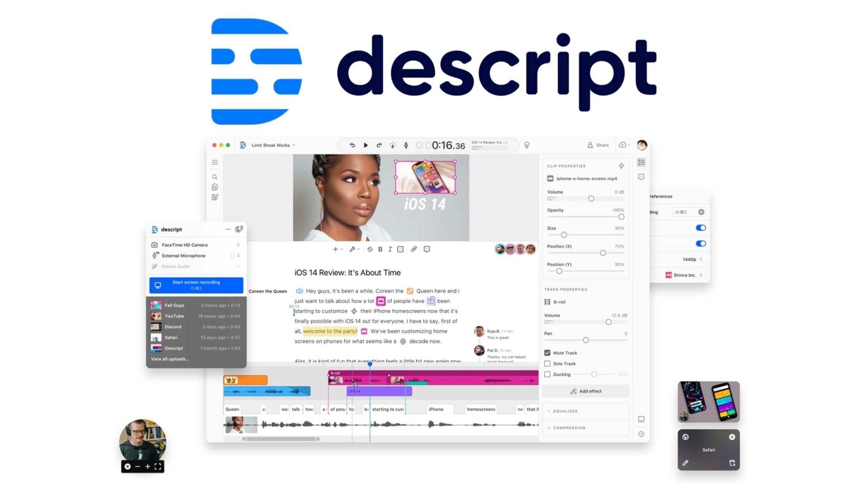Click the microphone recording icon
The width and height of the screenshot is (868, 488).
coord(405,145)
